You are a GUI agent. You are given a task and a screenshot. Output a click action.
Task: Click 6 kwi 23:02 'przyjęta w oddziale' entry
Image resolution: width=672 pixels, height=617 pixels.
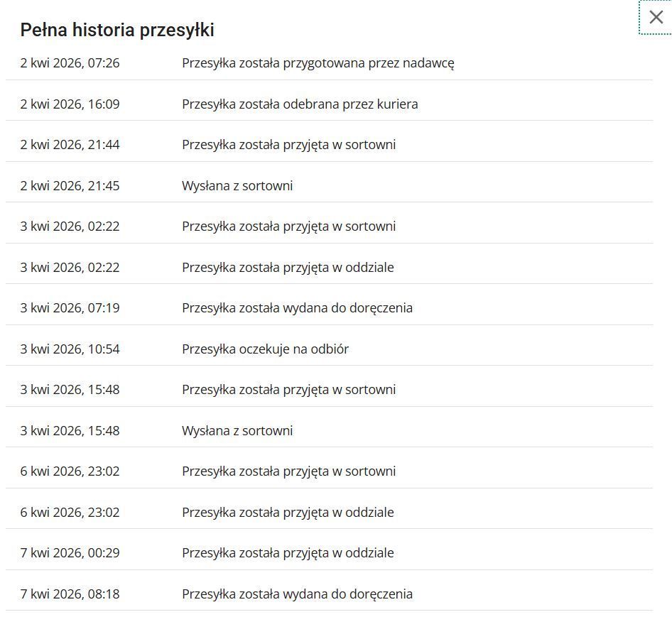point(288,513)
